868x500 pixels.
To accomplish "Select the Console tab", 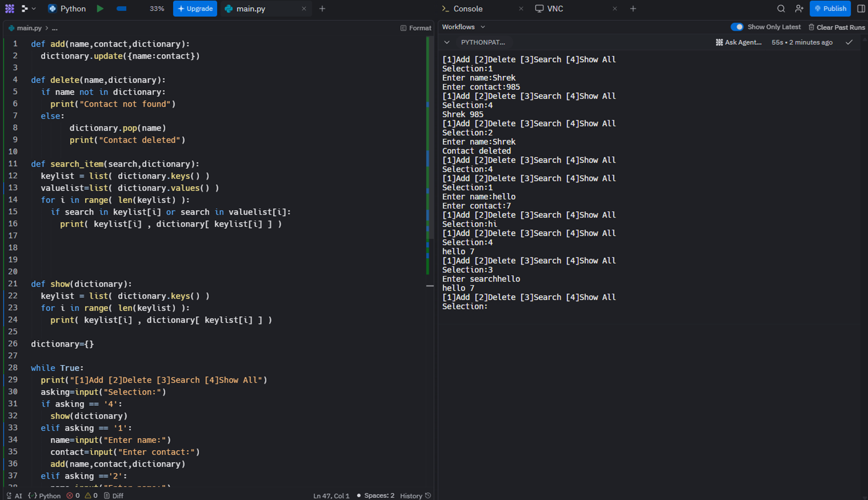I will click(468, 9).
